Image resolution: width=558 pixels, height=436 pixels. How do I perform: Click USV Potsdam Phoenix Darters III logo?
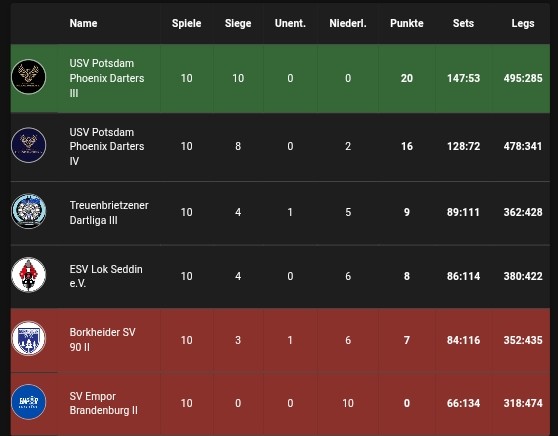(28, 77)
